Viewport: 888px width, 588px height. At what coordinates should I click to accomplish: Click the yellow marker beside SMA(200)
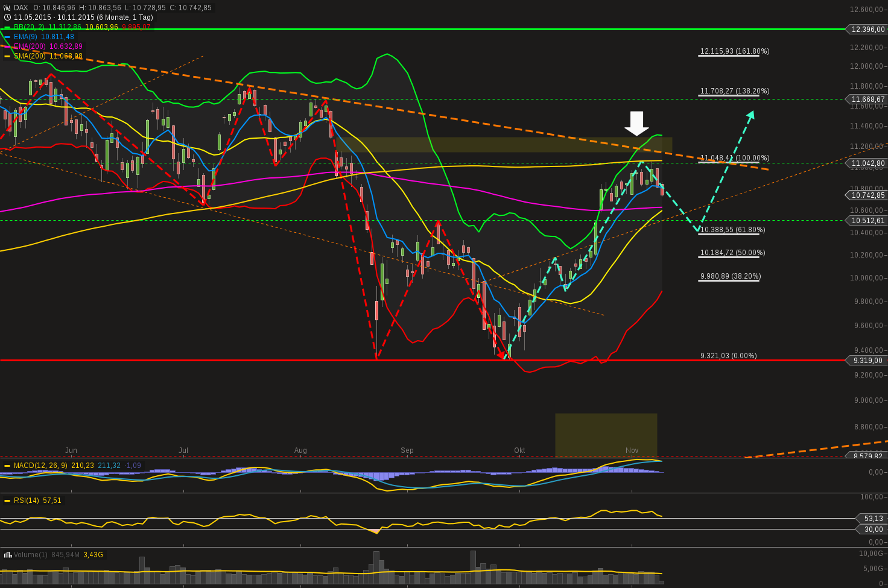coord(7,56)
